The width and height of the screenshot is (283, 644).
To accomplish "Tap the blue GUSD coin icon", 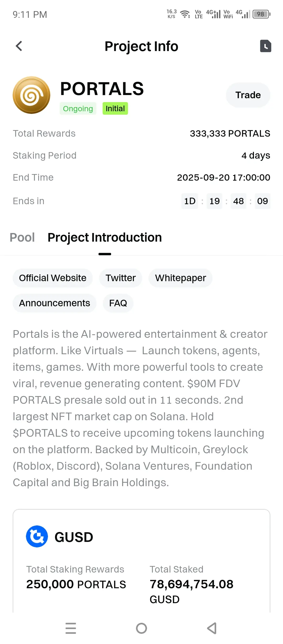I will point(37,536).
